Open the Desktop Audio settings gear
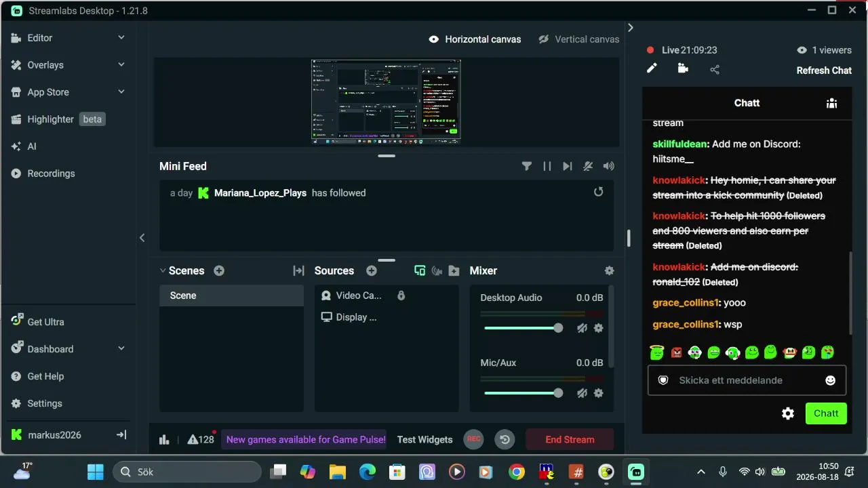 point(599,328)
